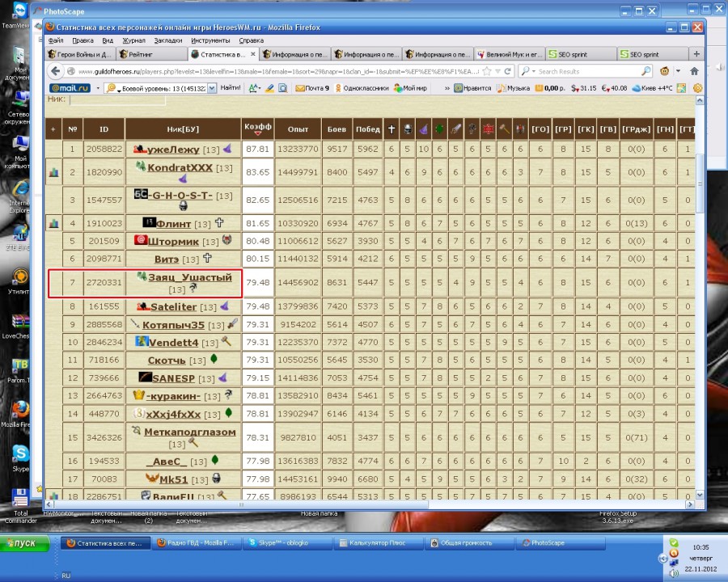Open player profile Vendett4
Viewport: 728px width, 582px height.
[x=173, y=343]
